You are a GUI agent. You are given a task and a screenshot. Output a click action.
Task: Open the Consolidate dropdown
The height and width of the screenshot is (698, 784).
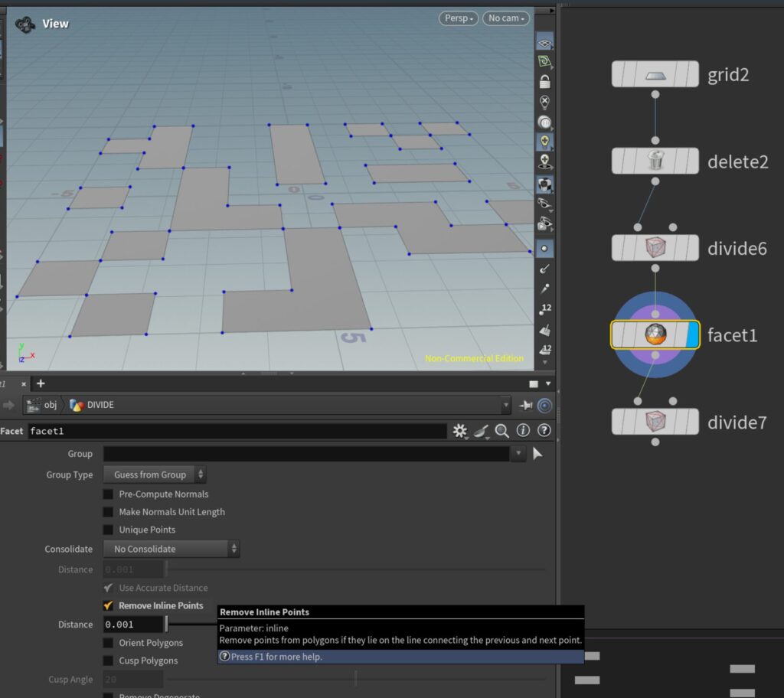(171, 549)
